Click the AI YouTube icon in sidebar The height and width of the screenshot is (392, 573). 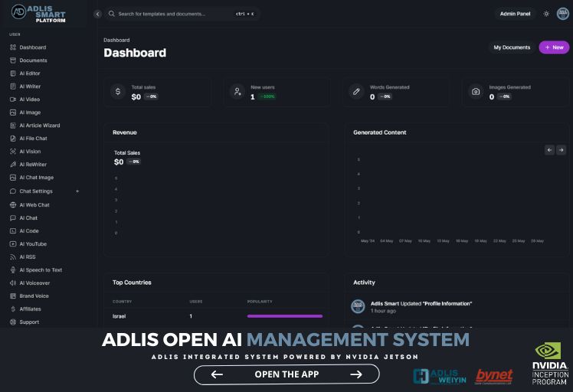coord(13,243)
